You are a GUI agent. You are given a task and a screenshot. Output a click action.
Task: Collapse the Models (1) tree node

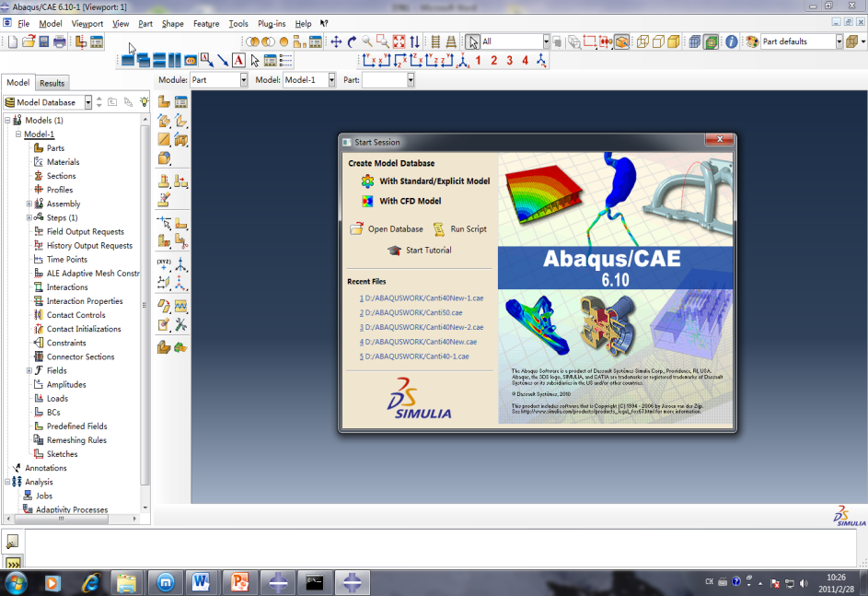(7, 120)
